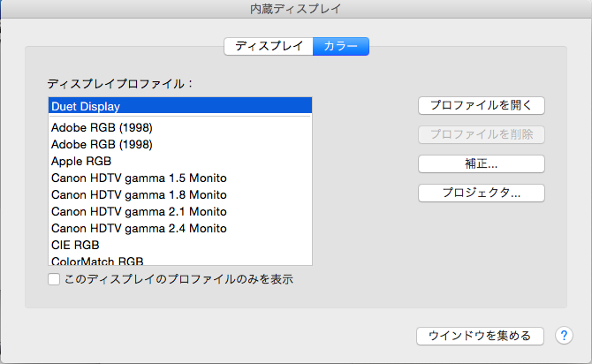Open help with the question mark button
Viewport: 592px width, 364px height.
pos(564,336)
